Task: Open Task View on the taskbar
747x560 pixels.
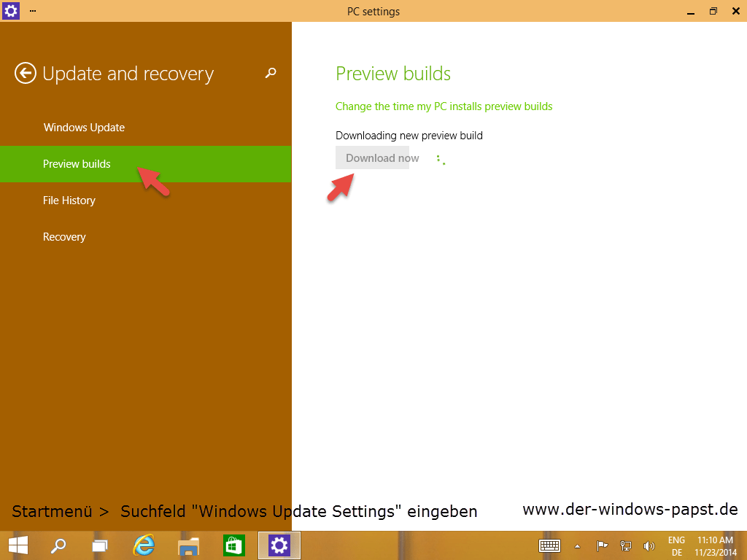Action: point(100,545)
